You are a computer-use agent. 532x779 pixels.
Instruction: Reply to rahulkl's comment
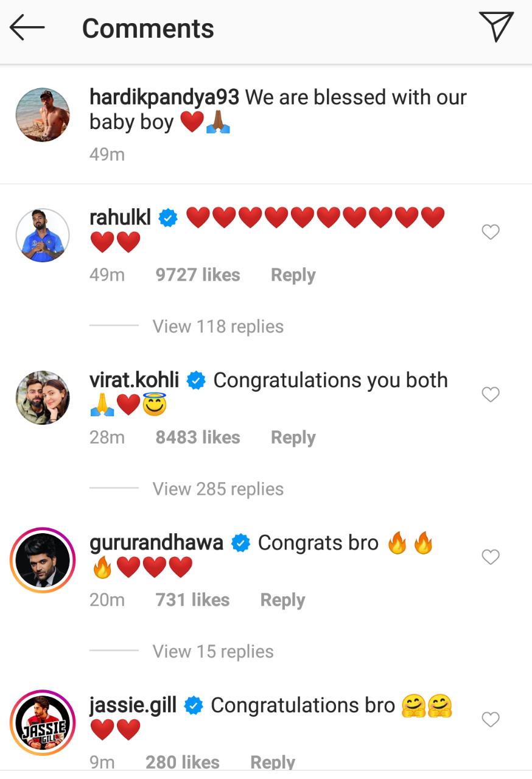coord(293,275)
